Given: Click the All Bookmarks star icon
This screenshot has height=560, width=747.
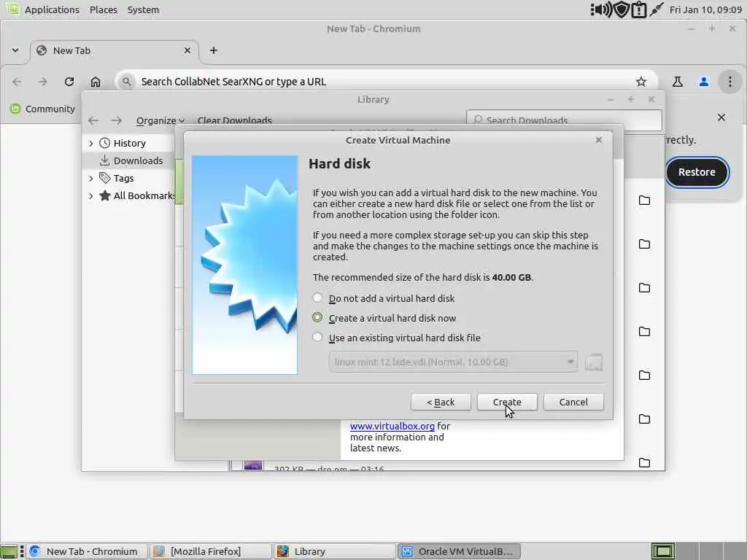Looking at the screenshot, I should [105, 195].
